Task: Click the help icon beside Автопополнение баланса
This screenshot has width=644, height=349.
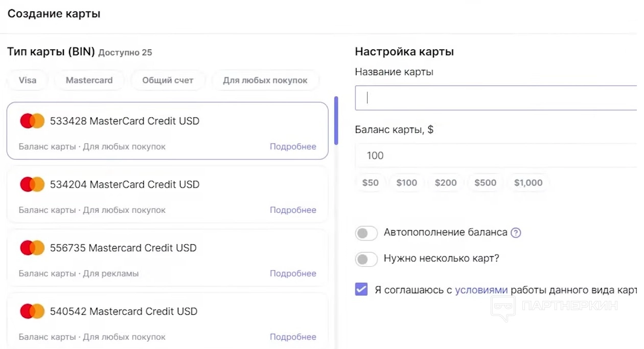Action: coord(516,233)
